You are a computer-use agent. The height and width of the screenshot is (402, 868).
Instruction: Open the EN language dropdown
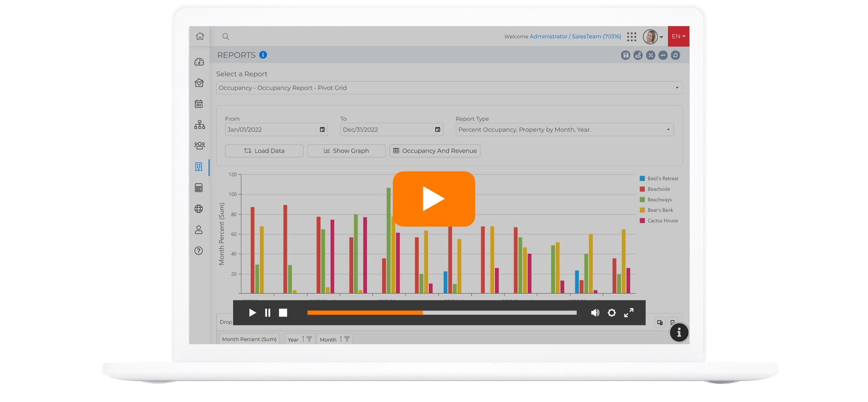click(x=679, y=36)
